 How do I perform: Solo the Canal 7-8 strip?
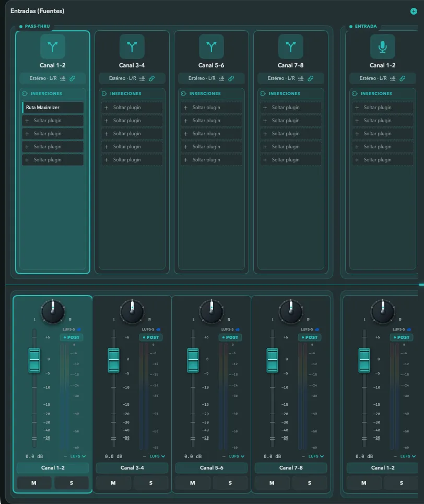(310, 483)
